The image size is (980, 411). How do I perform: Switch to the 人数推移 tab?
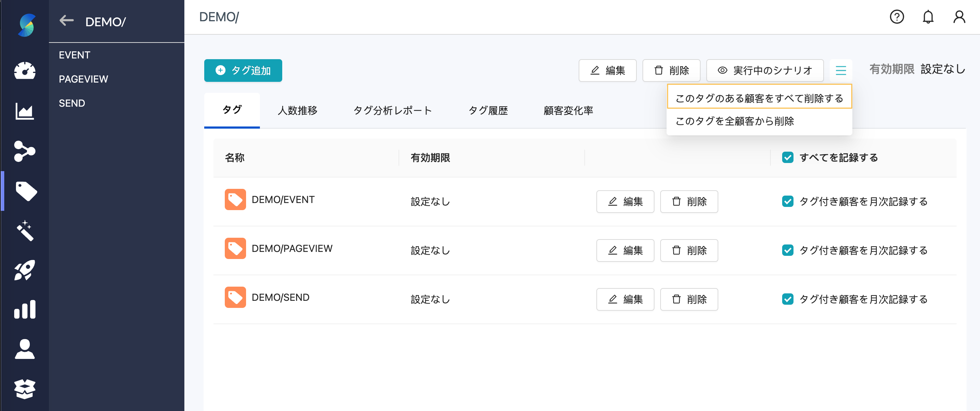click(x=297, y=110)
